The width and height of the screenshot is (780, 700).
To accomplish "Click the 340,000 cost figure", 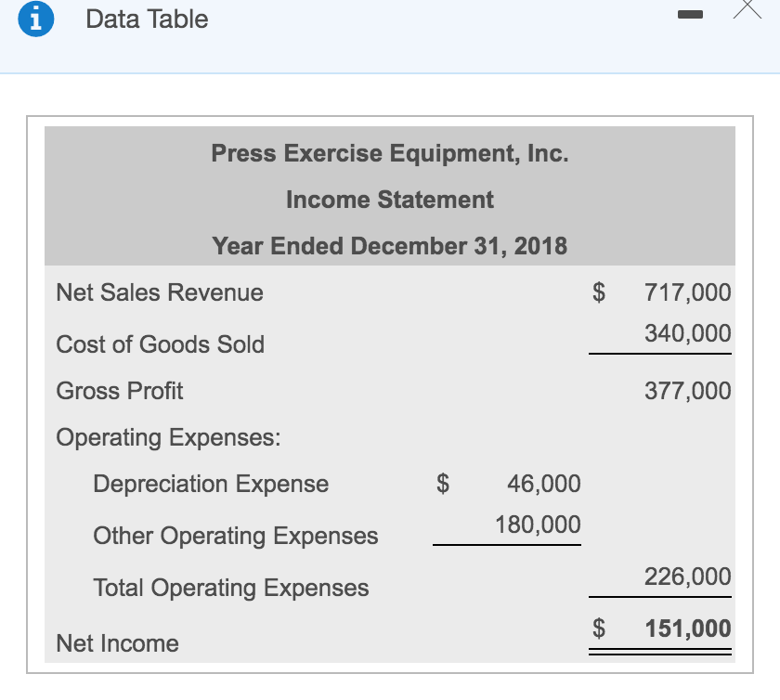I will click(687, 332).
